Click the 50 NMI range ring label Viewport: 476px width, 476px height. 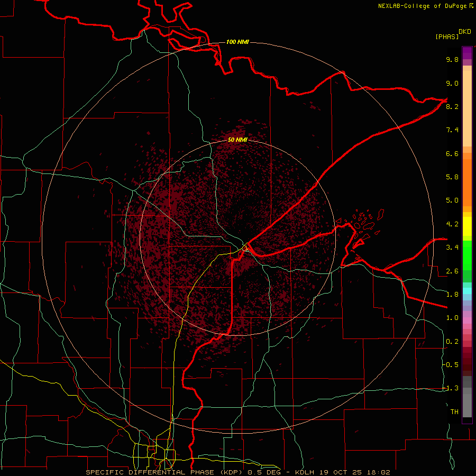[x=237, y=140]
